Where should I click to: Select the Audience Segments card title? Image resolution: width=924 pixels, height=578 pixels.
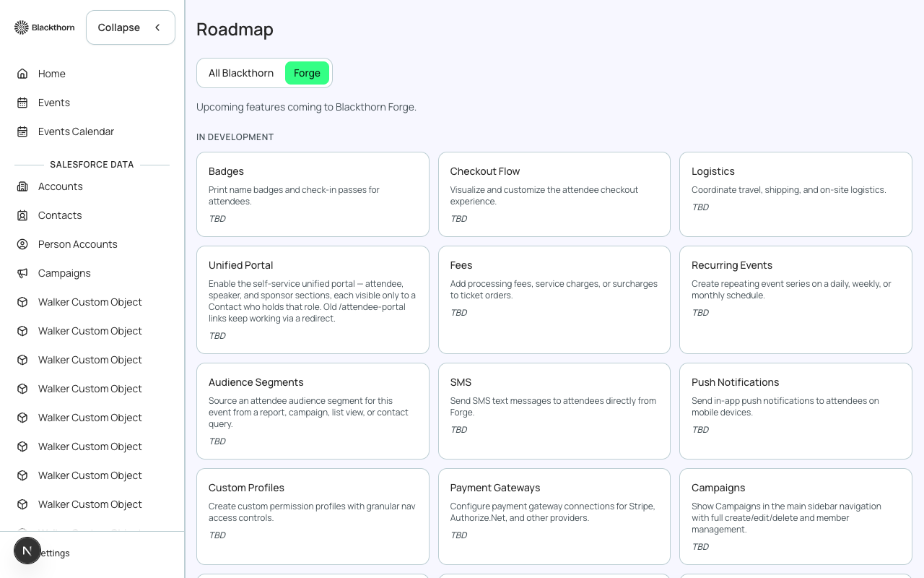[256, 382]
